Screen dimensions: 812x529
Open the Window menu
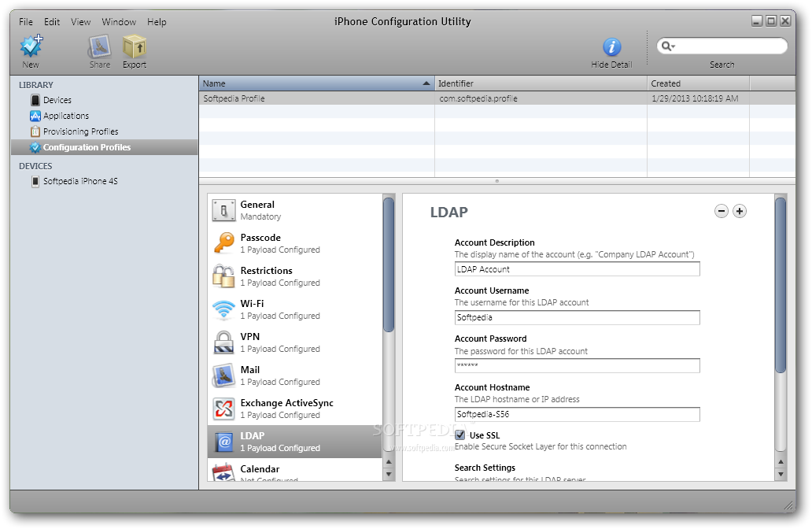tap(119, 22)
